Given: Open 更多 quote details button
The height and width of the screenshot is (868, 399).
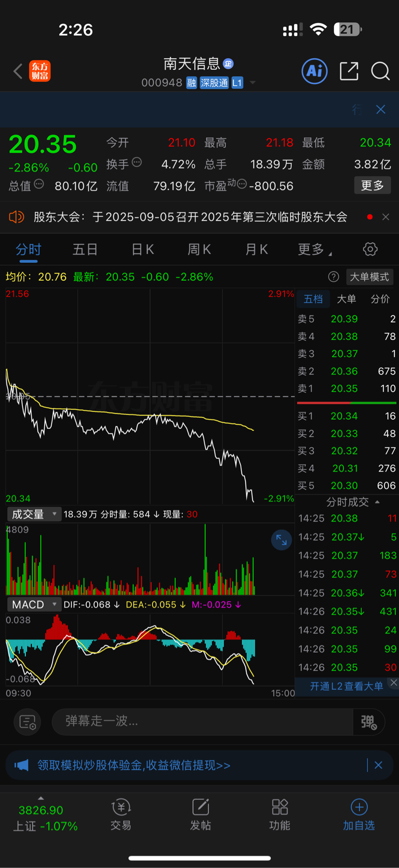Looking at the screenshot, I should tap(373, 186).
